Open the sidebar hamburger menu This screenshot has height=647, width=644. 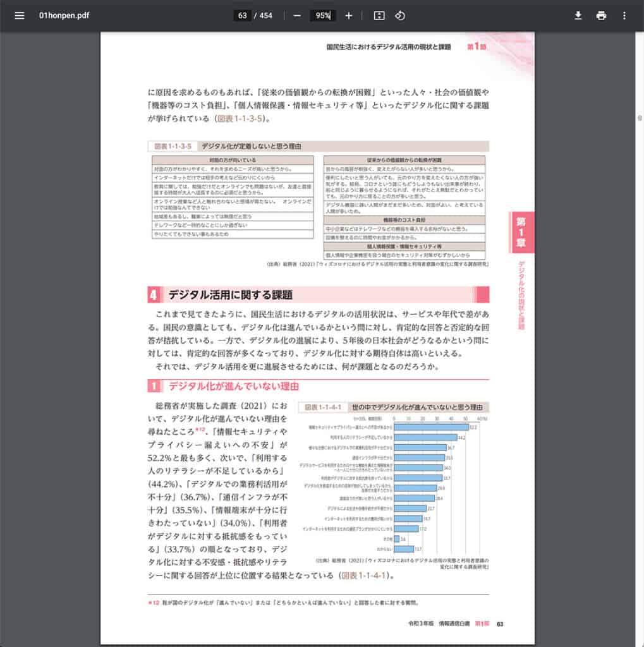20,16
